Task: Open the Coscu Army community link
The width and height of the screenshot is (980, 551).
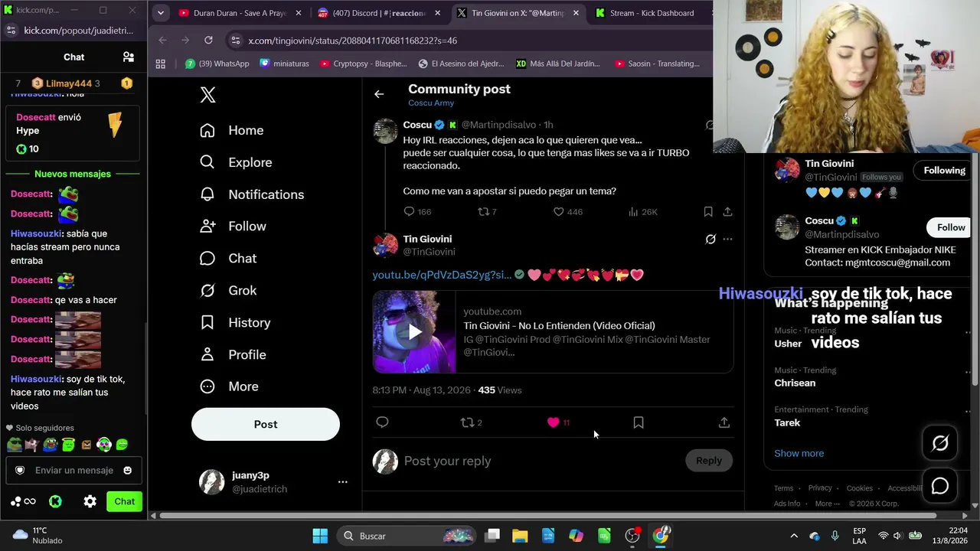Action: tap(431, 103)
